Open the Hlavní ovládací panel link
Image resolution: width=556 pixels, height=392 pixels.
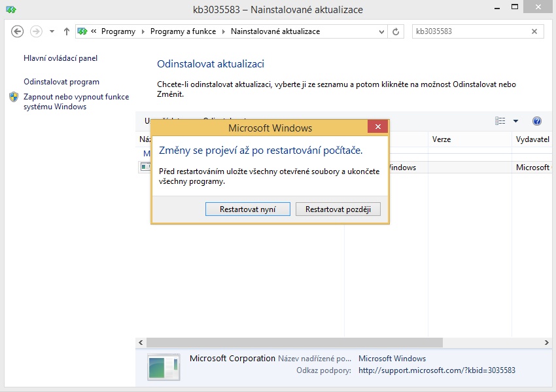tap(60, 58)
